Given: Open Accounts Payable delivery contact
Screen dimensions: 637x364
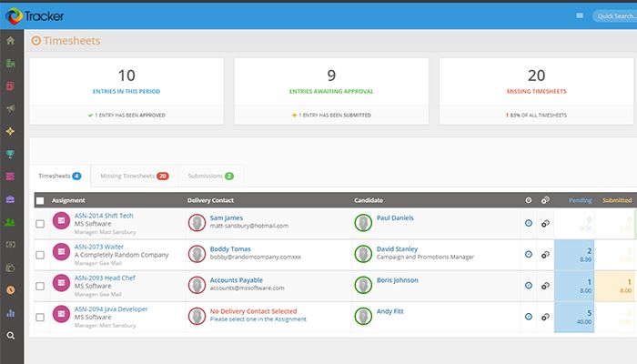Looking at the screenshot, I should click(x=237, y=280).
